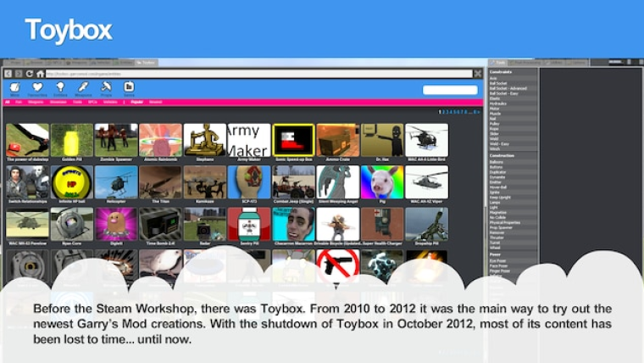
Task: Select the Duplicator tool
Action: point(513,172)
